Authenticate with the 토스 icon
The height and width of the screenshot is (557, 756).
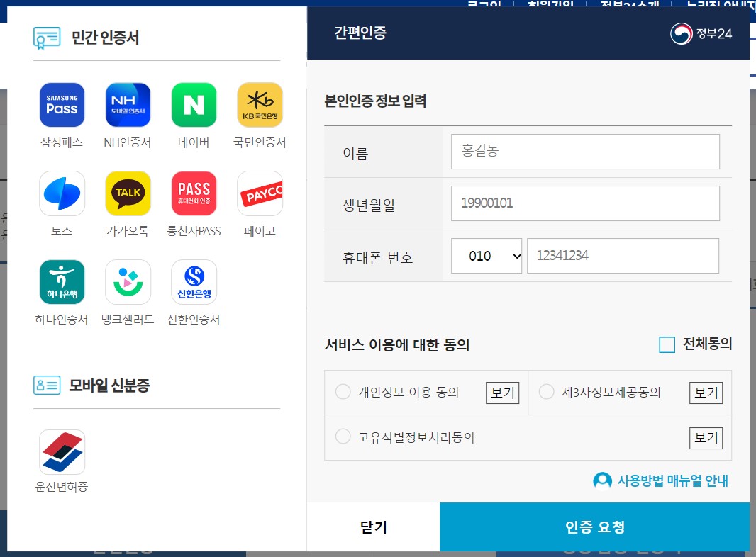62,193
